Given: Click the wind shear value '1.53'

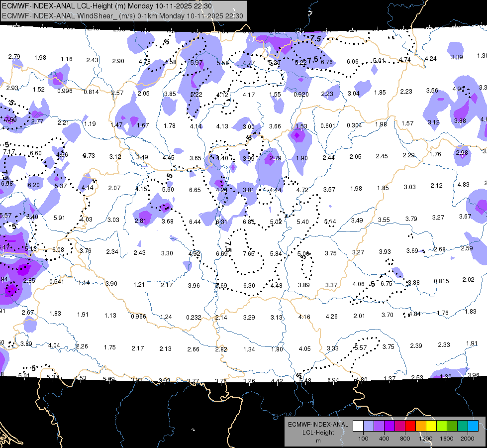Looking at the screenshot, I should pos(301,126).
